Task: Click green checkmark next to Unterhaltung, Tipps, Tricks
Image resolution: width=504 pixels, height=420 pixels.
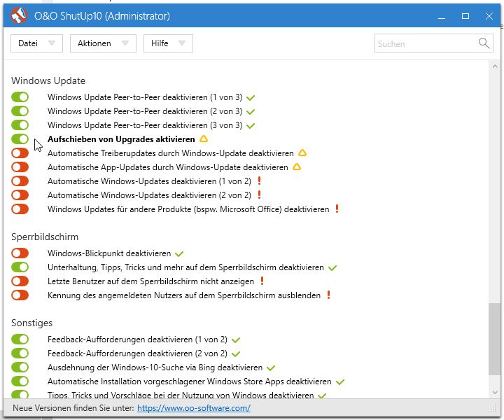Action: (x=332, y=267)
